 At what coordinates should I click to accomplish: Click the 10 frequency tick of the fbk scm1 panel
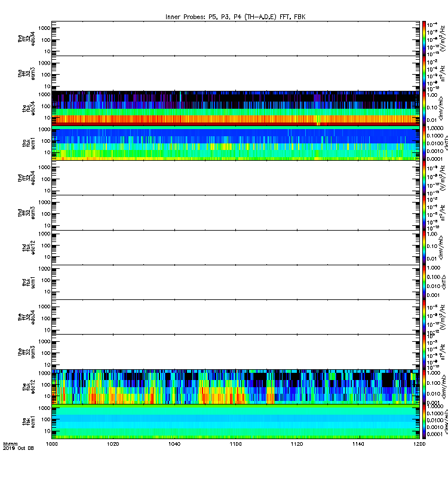(47, 431)
